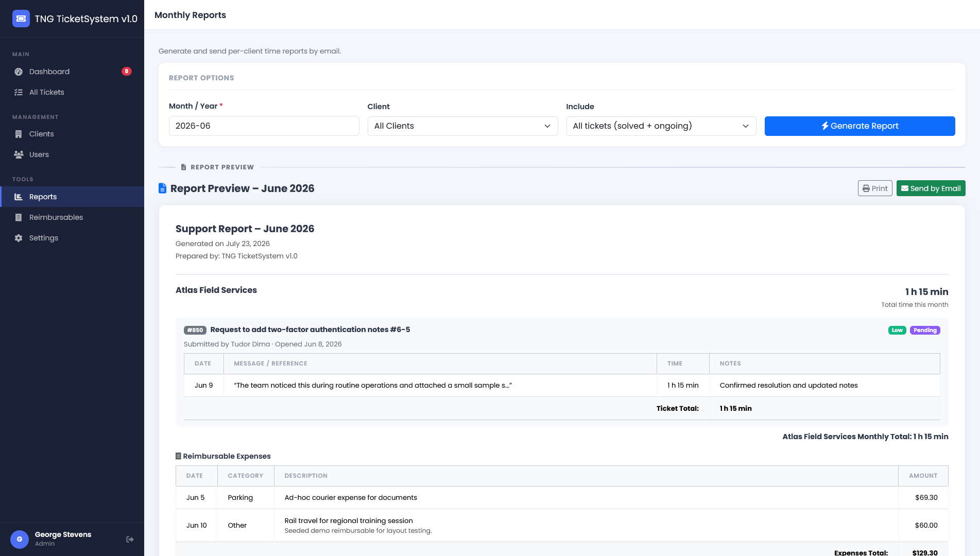Click "Rail travel for regional training session" description
980x556 pixels.
coord(349,520)
